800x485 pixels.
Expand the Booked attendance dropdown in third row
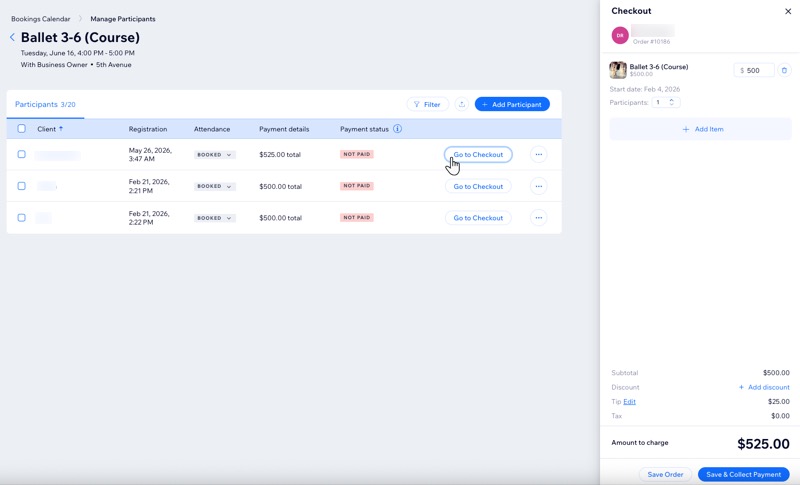click(214, 218)
